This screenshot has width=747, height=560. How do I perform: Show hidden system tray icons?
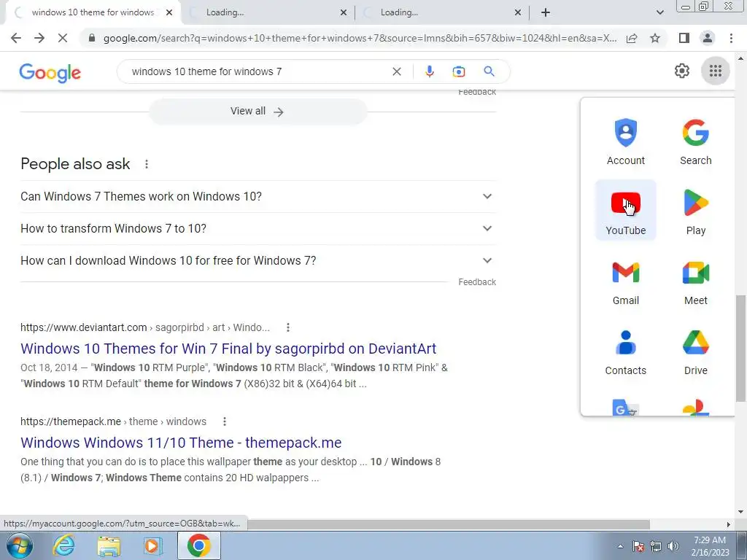[620, 546]
